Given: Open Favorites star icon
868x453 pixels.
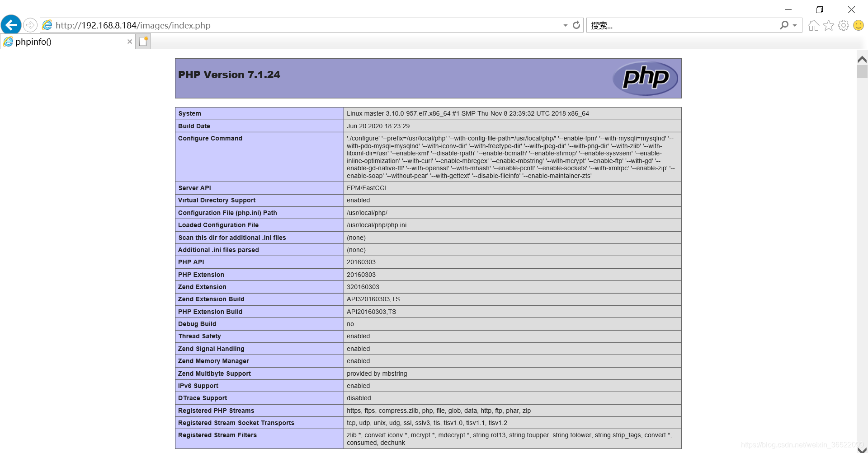Looking at the screenshot, I should coord(828,25).
